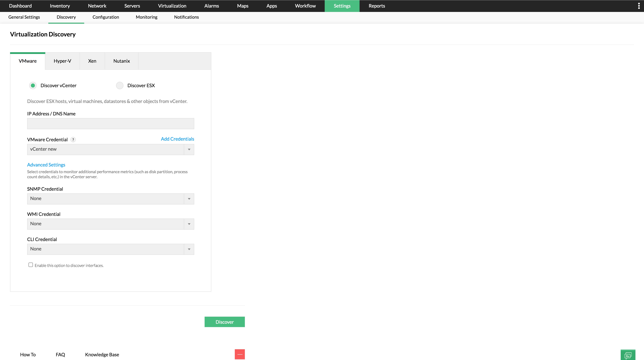644x360 pixels.
Task: Click the red minimize help bar icon
Action: [x=239, y=354]
